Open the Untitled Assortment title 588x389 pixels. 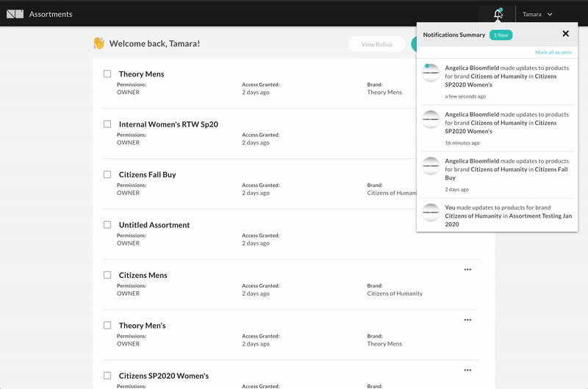pos(154,225)
